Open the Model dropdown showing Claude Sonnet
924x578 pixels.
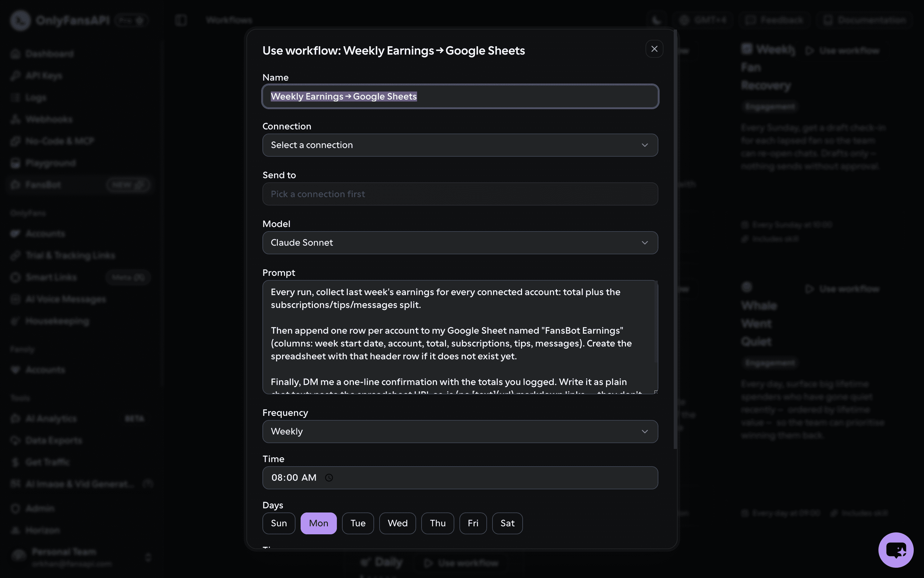coord(460,243)
